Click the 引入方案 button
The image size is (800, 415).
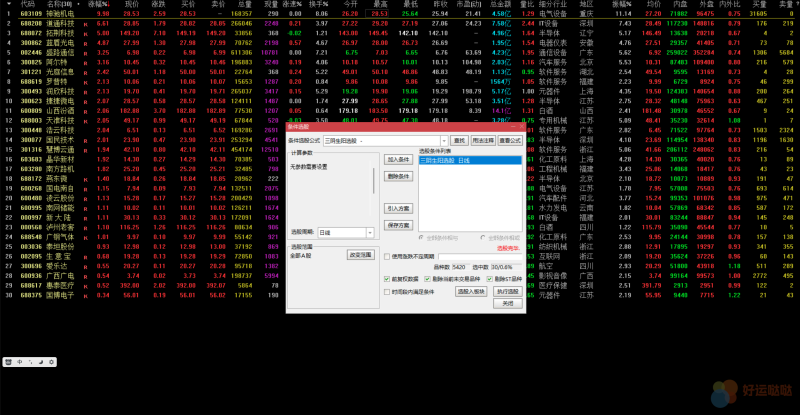[x=398, y=209]
